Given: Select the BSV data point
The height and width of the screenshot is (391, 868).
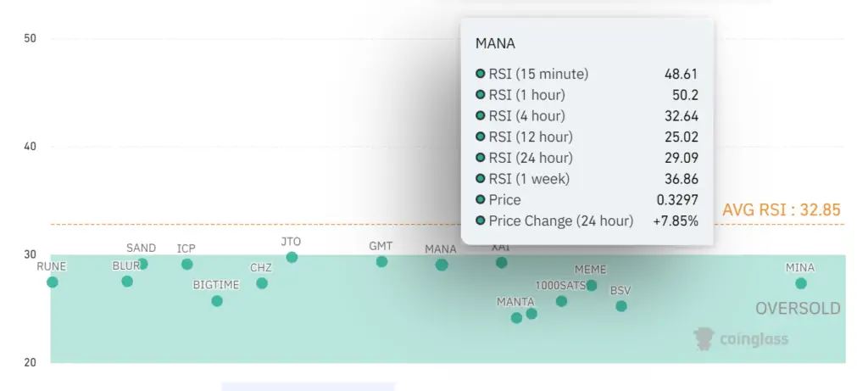Looking at the screenshot, I should (621, 305).
